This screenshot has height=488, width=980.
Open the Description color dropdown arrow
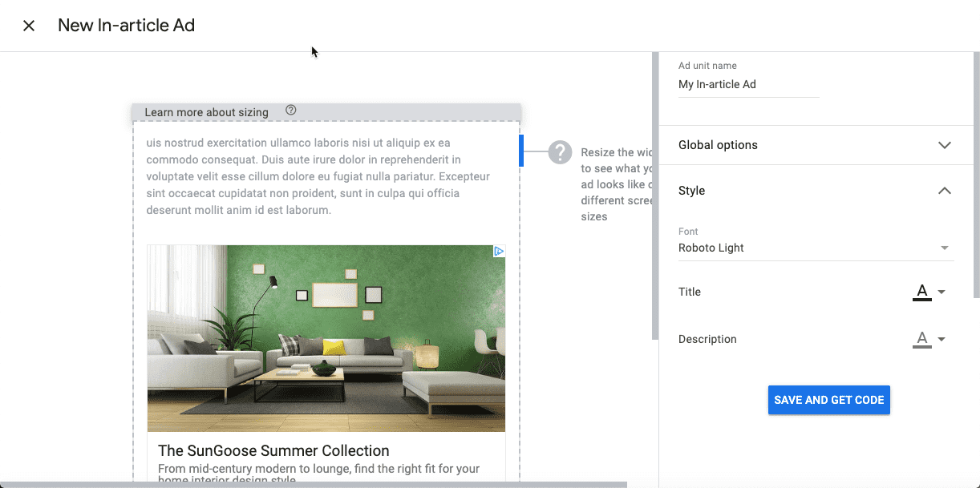pos(942,339)
